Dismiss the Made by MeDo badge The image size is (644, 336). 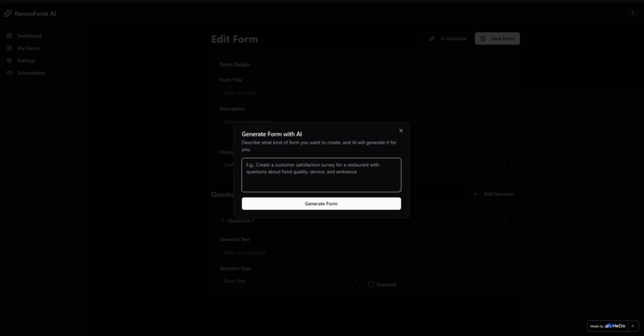point(633,326)
